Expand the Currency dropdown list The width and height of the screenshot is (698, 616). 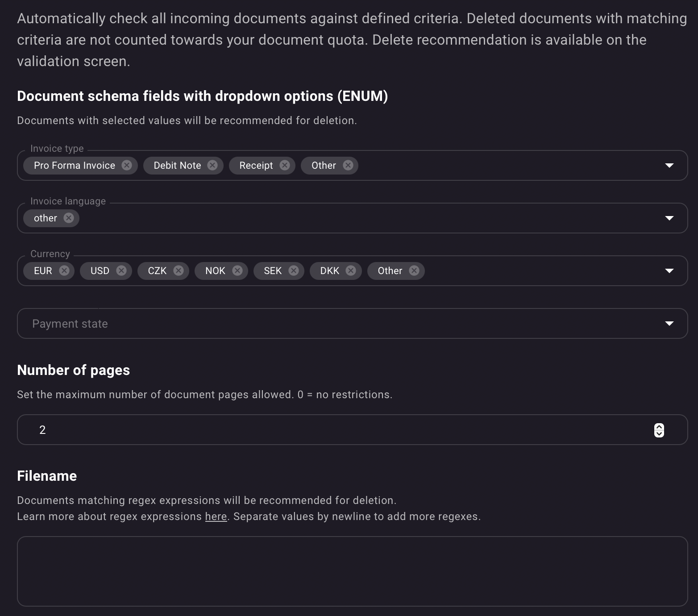pos(669,271)
